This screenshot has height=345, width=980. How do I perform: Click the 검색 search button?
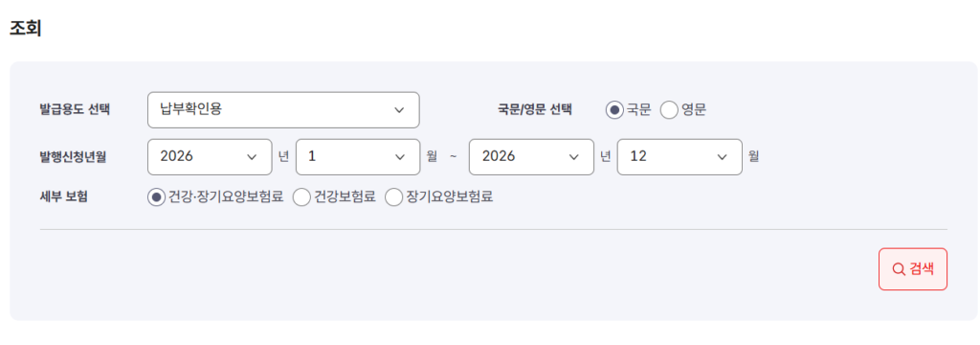[x=913, y=269]
